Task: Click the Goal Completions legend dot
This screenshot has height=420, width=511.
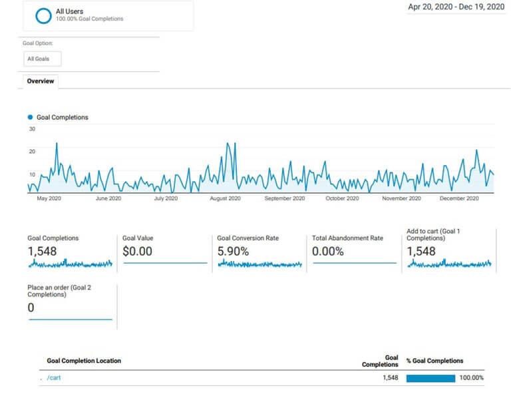Action: pyautogui.click(x=31, y=117)
